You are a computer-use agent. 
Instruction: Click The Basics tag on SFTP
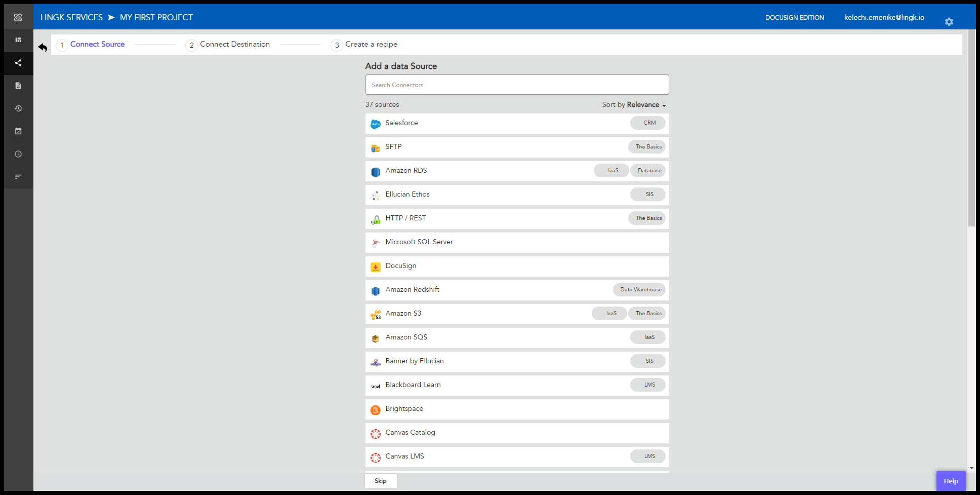coord(647,146)
